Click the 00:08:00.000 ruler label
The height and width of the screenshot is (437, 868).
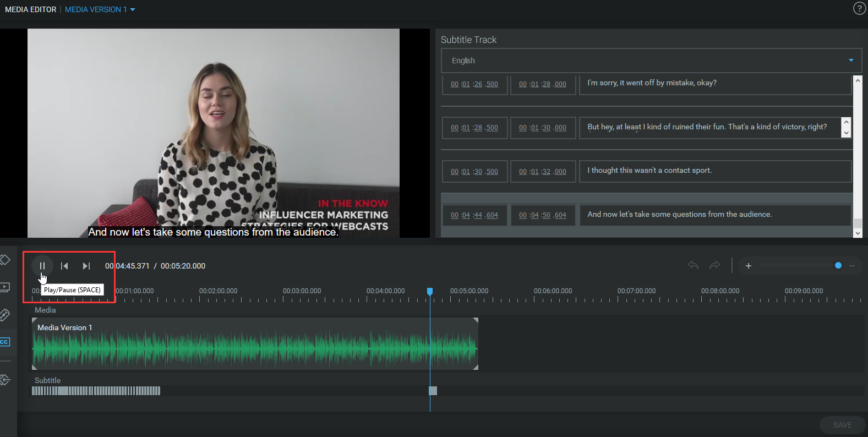coord(720,291)
